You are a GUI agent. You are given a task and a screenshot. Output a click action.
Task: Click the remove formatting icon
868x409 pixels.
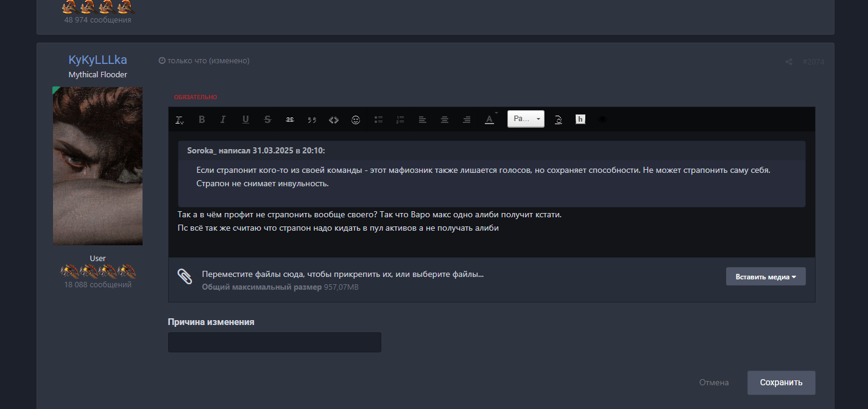point(180,120)
